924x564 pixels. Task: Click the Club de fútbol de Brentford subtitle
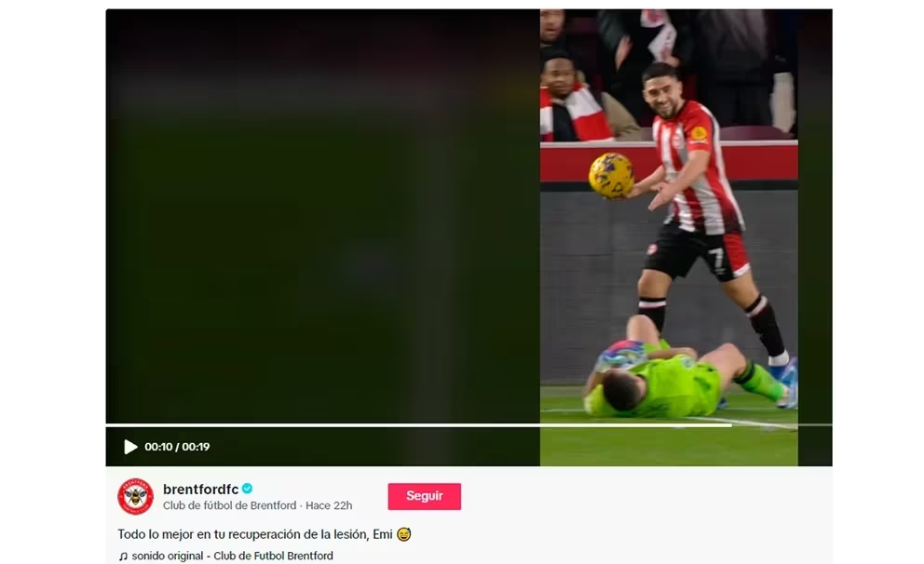pos(229,505)
